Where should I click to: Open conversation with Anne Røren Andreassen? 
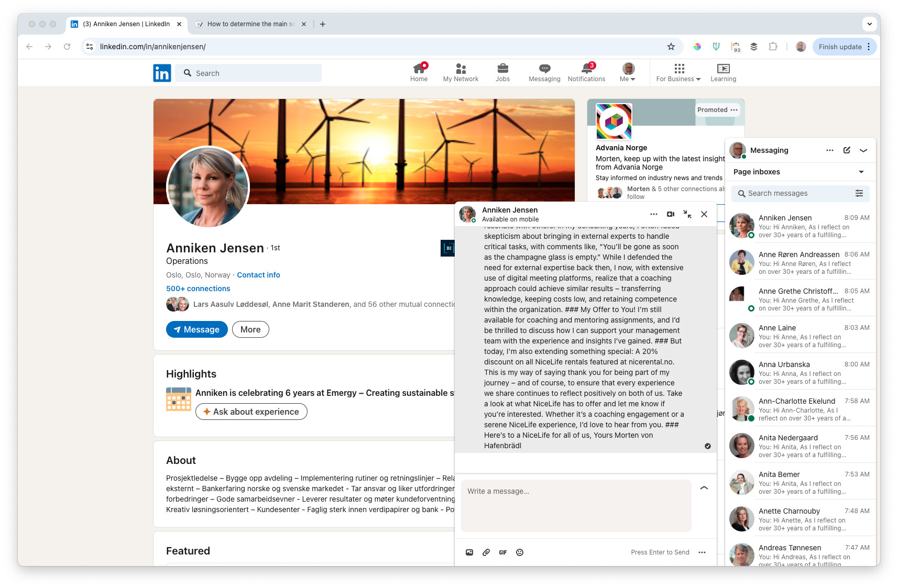[801, 262]
